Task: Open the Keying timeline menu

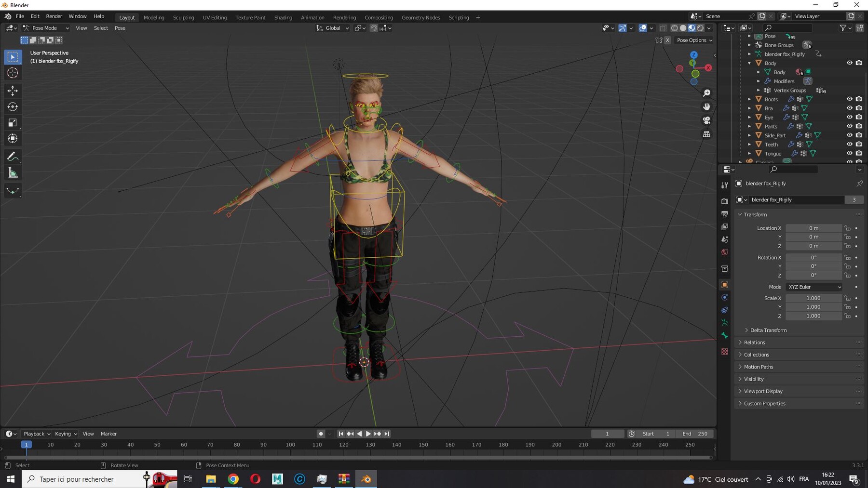Action: 66,434
